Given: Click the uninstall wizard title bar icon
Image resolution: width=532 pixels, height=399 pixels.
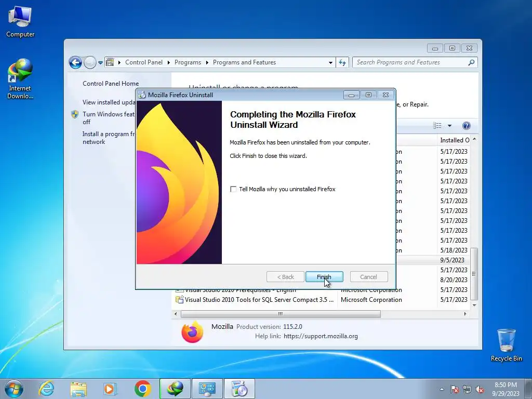Looking at the screenshot, I should (x=142, y=95).
